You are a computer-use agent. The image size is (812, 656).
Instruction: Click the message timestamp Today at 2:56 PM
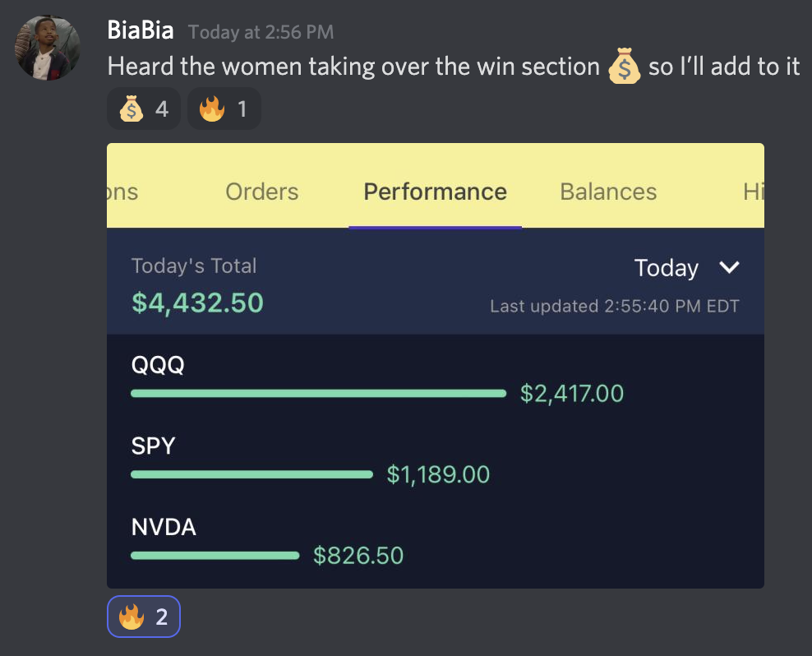[261, 33]
